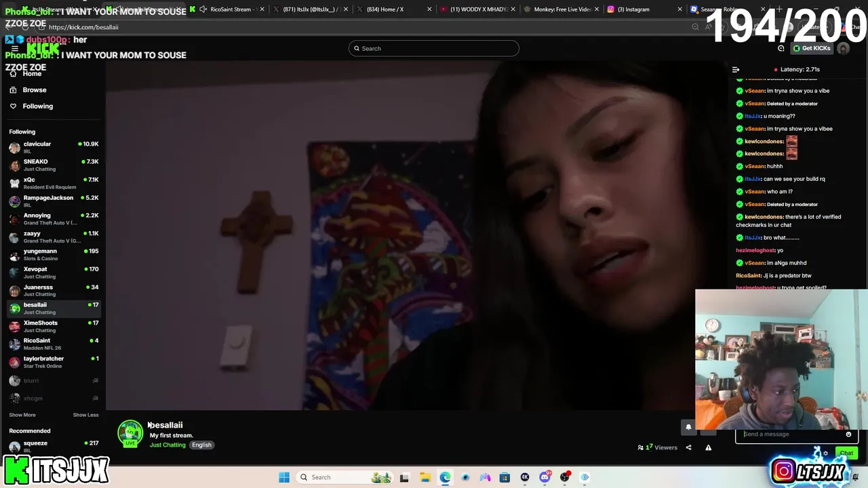Open the Windows Start menu
This screenshot has height=488, width=868.
[284, 477]
